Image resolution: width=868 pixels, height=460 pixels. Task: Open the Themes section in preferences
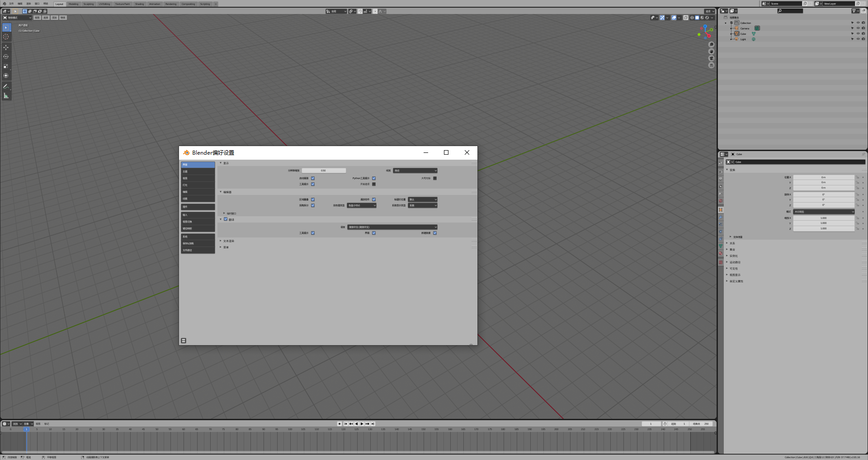(x=198, y=171)
